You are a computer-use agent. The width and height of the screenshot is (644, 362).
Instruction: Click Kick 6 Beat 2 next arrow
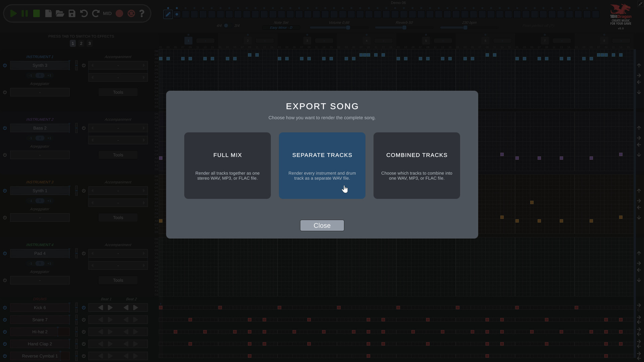click(x=136, y=308)
